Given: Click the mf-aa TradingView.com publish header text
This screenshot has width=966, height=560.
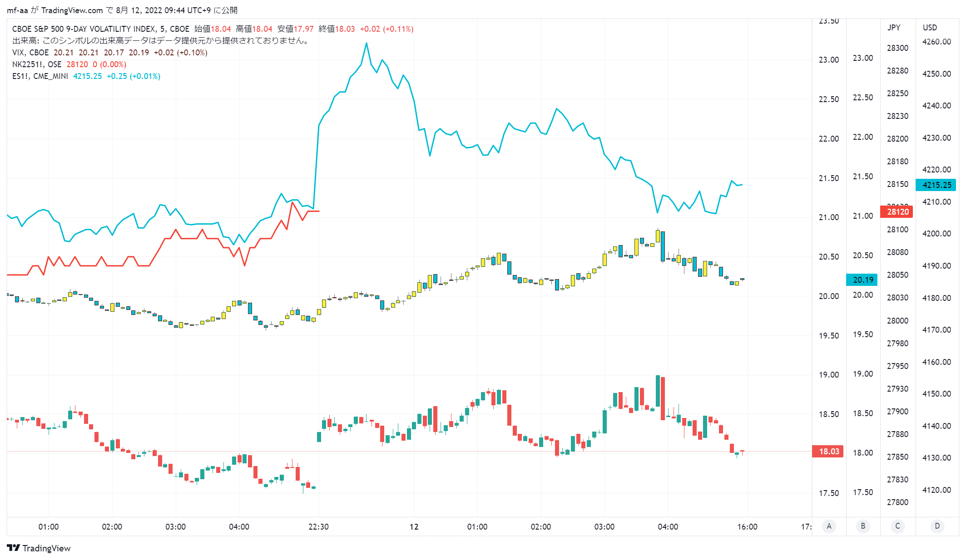Looking at the screenshot, I should click(x=122, y=10).
